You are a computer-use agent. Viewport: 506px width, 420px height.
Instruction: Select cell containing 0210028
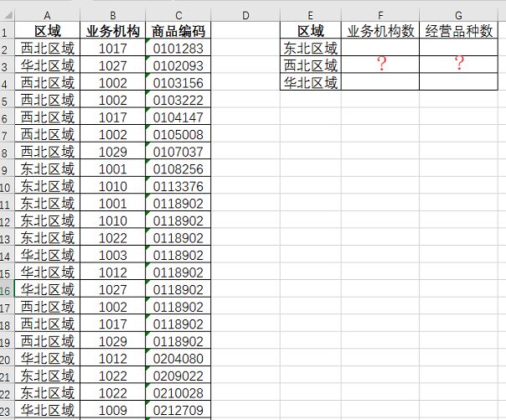(x=178, y=393)
